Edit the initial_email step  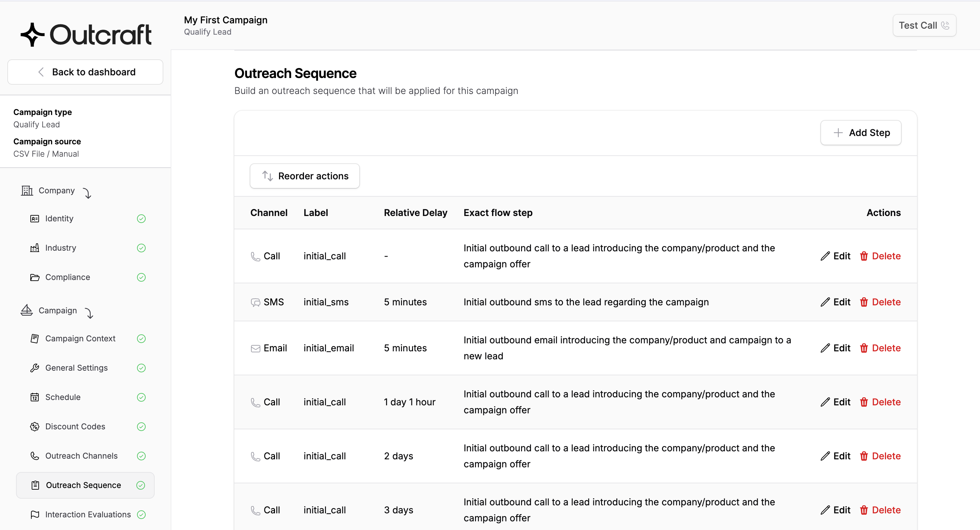835,348
